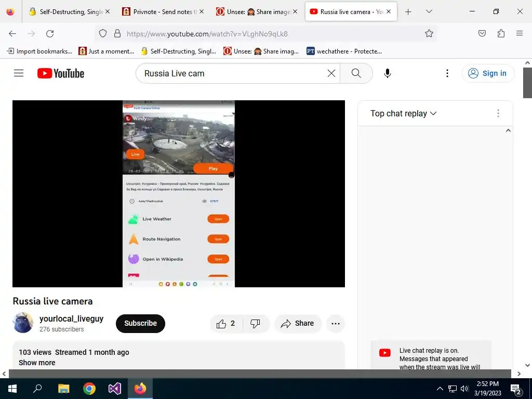The width and height of the screenshot is (532, 399).
Task: Open the network tray icon
Action: [453, 389]
